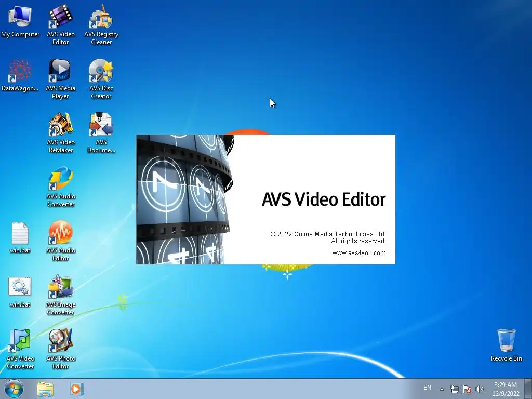Open the media player taskbar icon

tap(76, 389)
